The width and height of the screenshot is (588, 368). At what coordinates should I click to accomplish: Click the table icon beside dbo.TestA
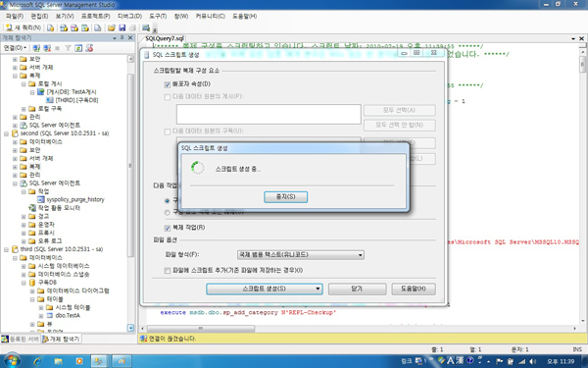tap(50, 315)
